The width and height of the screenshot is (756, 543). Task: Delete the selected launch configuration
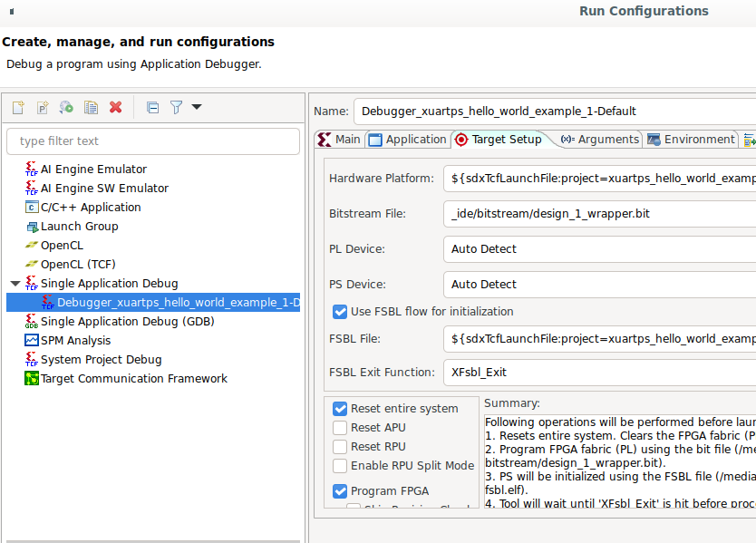click(x=115, y=107)
